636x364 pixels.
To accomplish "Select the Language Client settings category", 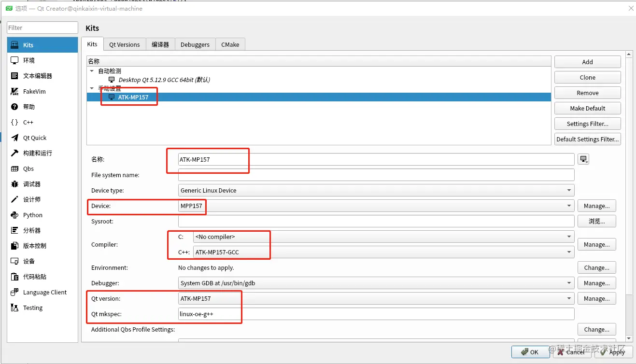I will [x=42, y=292].
